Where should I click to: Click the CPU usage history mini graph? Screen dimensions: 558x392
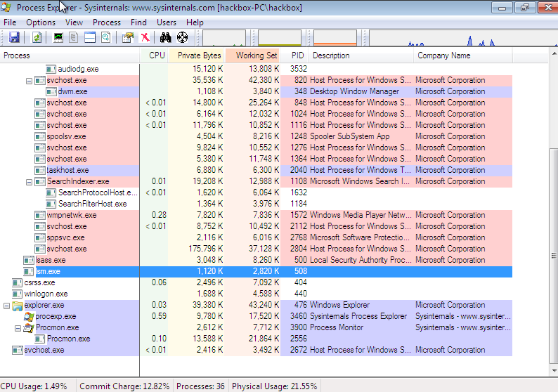tap(224, 38)
